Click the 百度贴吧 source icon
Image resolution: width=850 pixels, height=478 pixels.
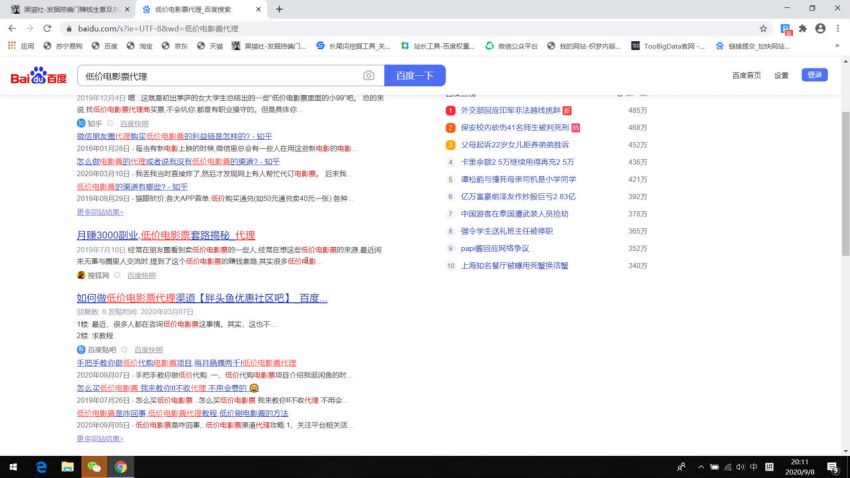coord(81,350)
